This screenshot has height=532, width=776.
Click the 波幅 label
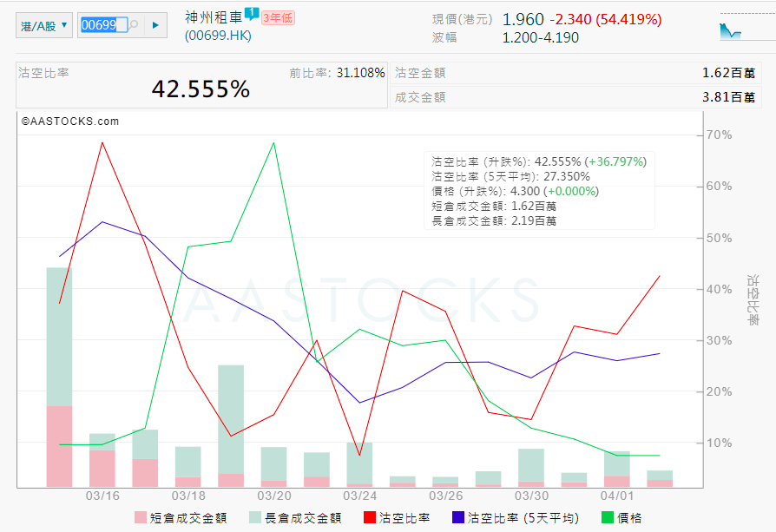point(444,37)
